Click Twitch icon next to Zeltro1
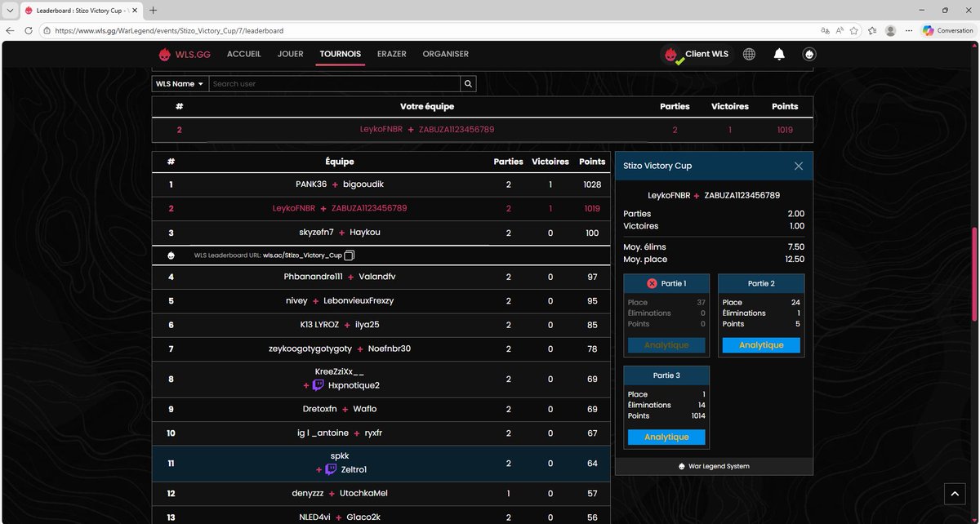Image resolution: width=980 pixels, height=524 pixels. pos(331,469)
